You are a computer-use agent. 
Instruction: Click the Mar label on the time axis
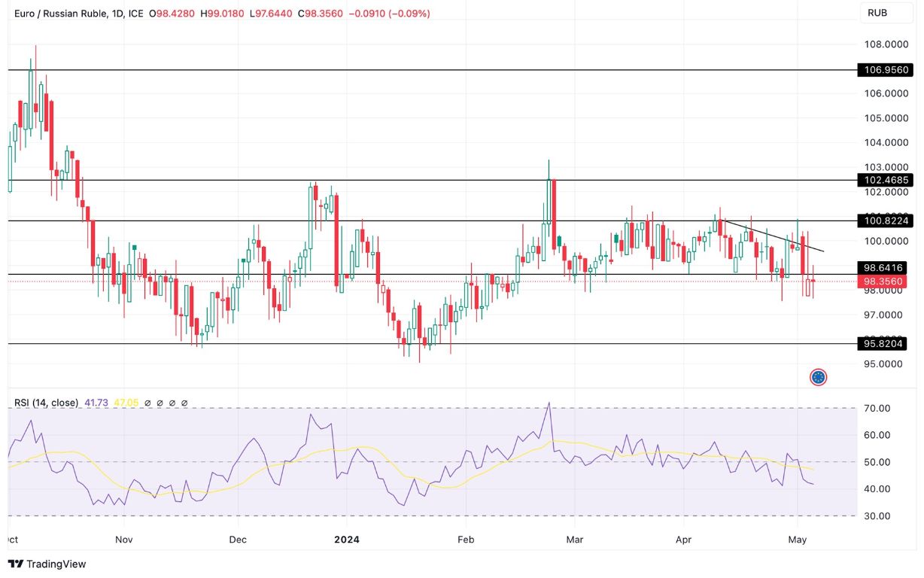pyautogui.click(x=574, y=540)
